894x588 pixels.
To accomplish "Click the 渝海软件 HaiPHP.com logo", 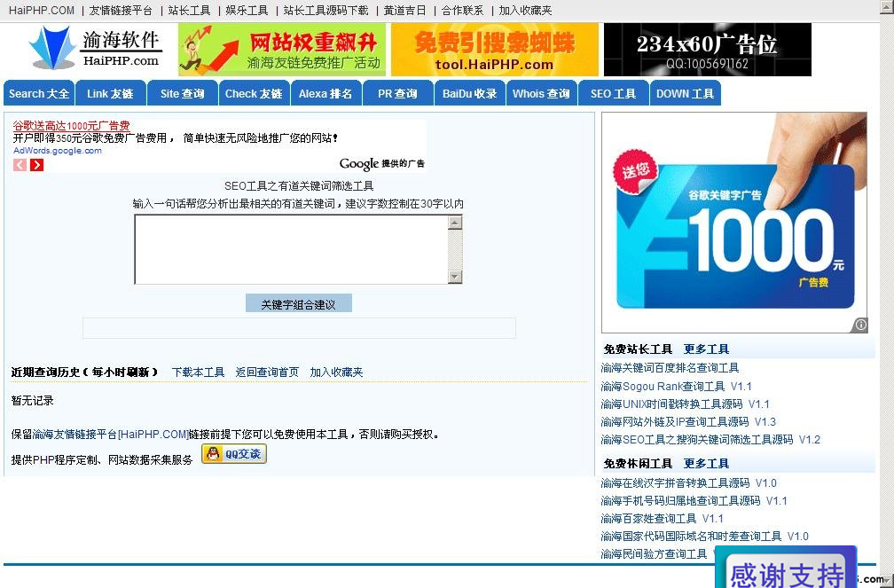I will [x=95, y=49].
